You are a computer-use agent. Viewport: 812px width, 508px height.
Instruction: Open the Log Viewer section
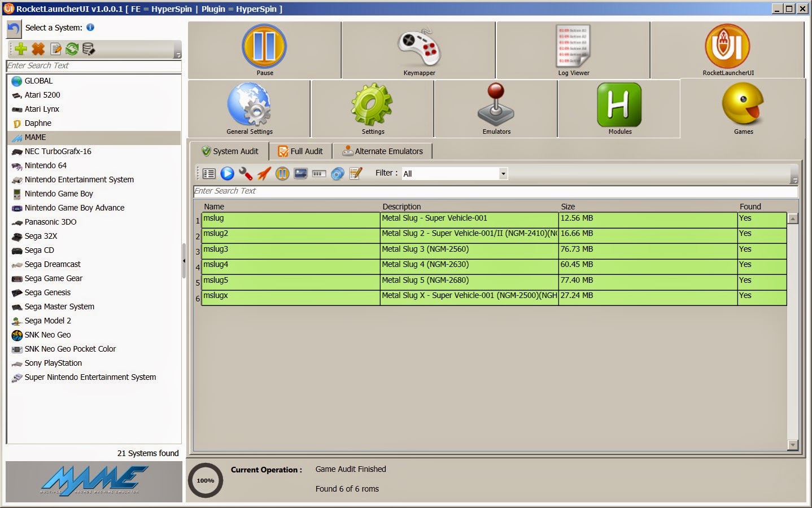pos(573,50)
